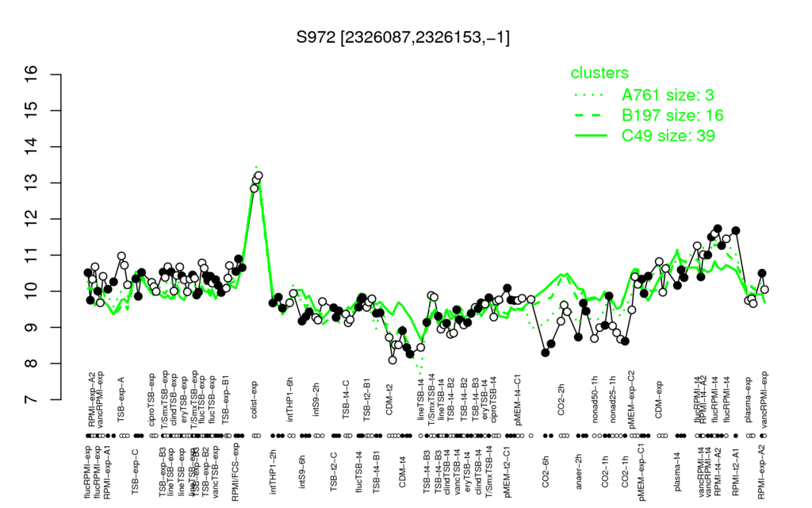812x508 pixels.
Task: Click the 'RPMI/FCS-exp' axis label
Action: point(236,471)
